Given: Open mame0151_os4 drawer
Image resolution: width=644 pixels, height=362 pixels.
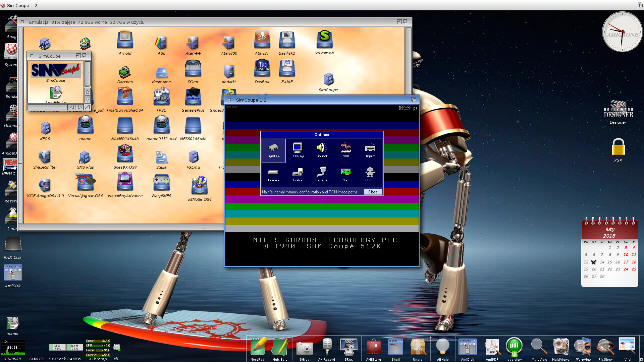Looking at the screenshot, I should tap(161, 128).
